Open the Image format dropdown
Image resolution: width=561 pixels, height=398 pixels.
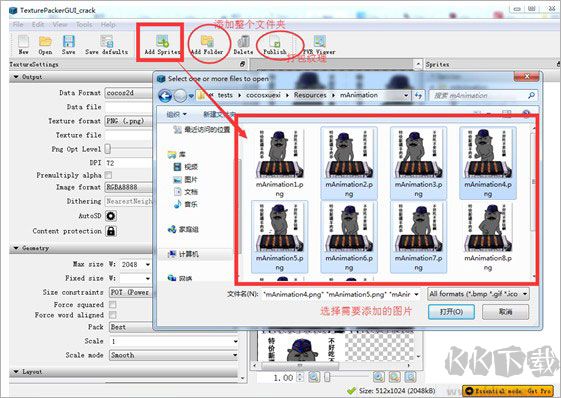[129, 187]
